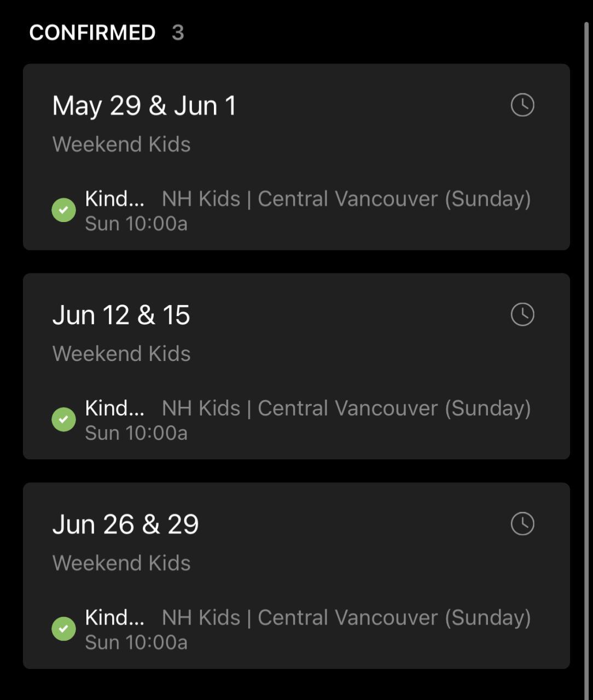The image size is (593, 700).
Task: Collapse the CONFIRMED section header
Action: click(92, 33)
